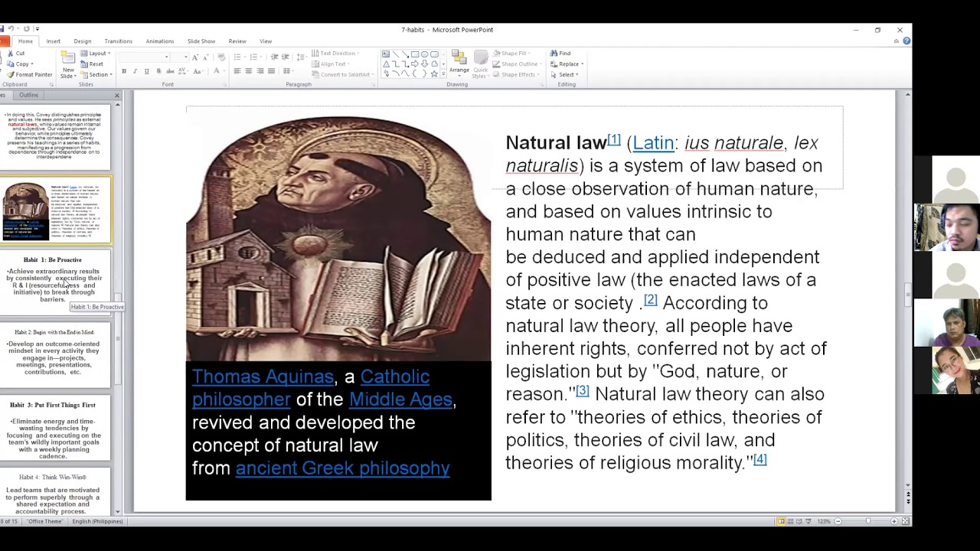Open the Paragraph dialog launcher
The image size is (980, 551).
tap(374, 84)
